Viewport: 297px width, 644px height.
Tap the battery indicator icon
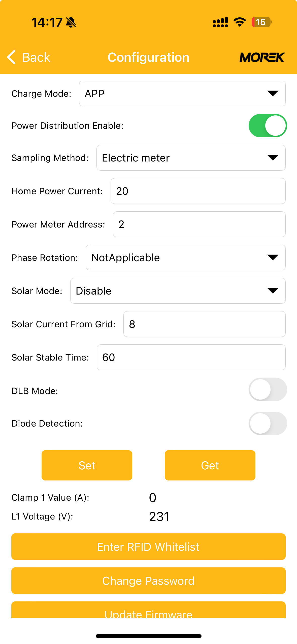[x=261, y=22]
